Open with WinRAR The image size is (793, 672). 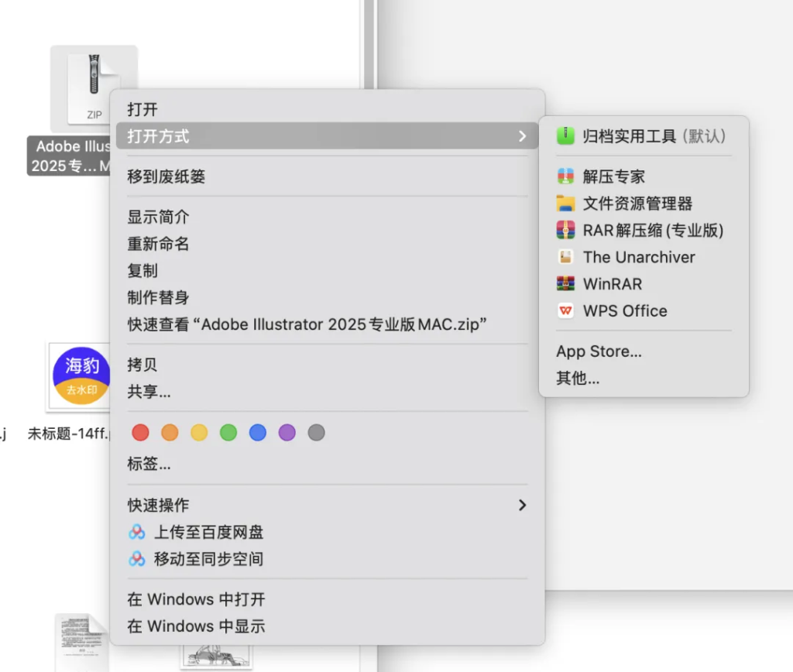644,283
